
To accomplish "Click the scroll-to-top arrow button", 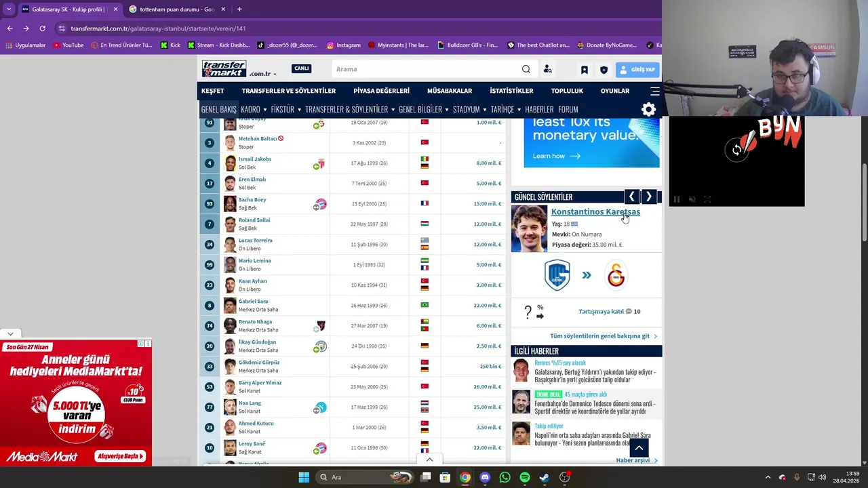I will coord(639,448).
